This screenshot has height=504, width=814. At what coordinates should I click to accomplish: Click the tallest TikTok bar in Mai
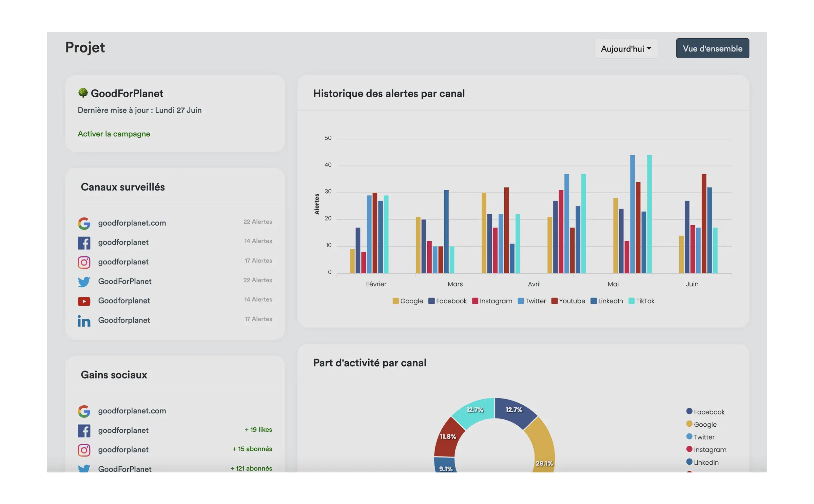(649, 214)
